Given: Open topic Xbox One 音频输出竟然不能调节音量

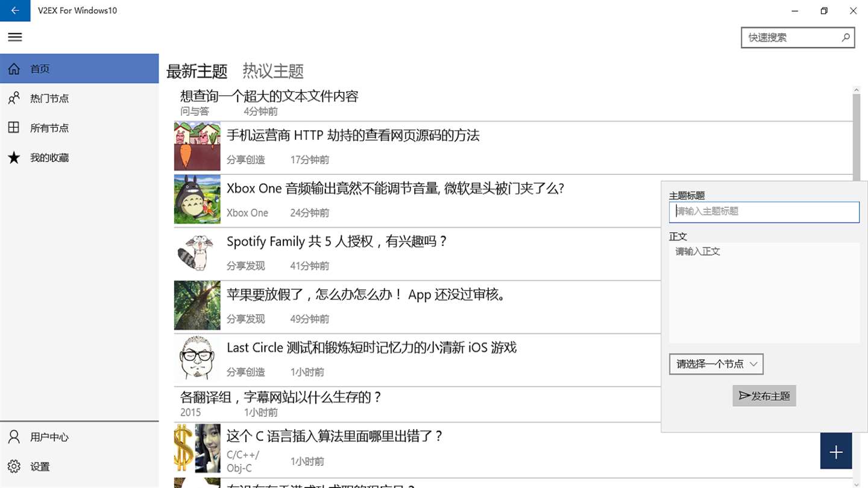Looking at the screenshot, I should pos(395,189).
